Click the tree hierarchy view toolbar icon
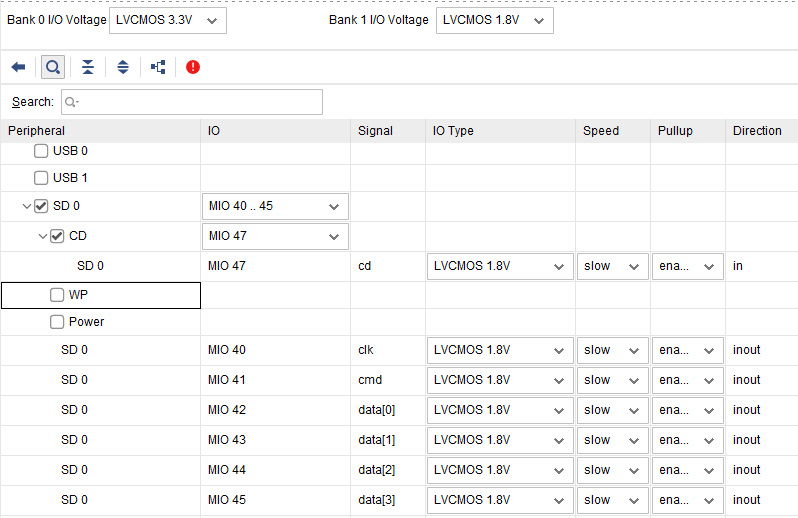 158,67
